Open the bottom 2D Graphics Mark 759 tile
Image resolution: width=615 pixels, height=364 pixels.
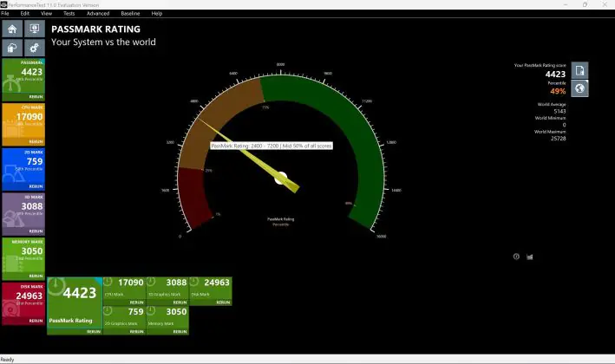[x=124, y=321]
